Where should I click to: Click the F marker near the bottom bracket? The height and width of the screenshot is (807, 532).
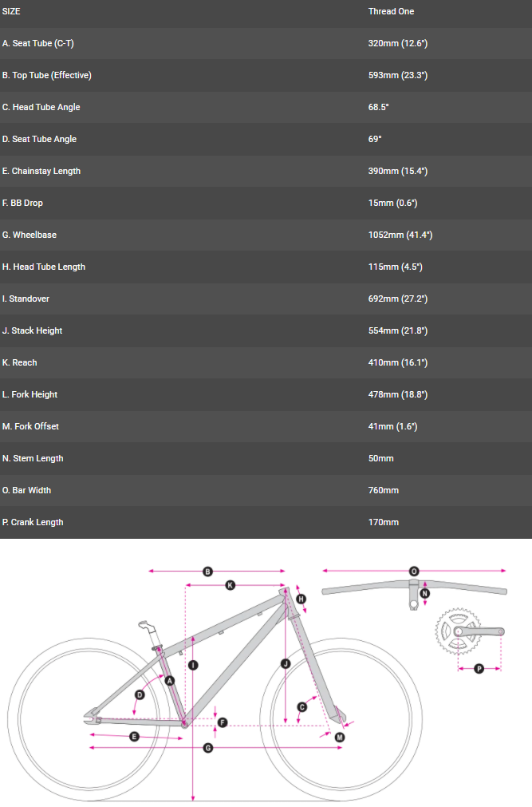pos(223,722)
